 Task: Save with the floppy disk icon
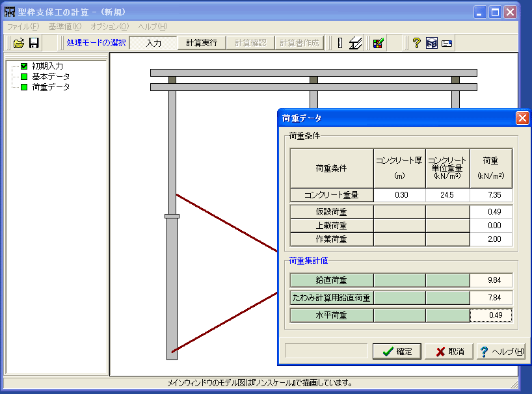click(x=34, y=43)
